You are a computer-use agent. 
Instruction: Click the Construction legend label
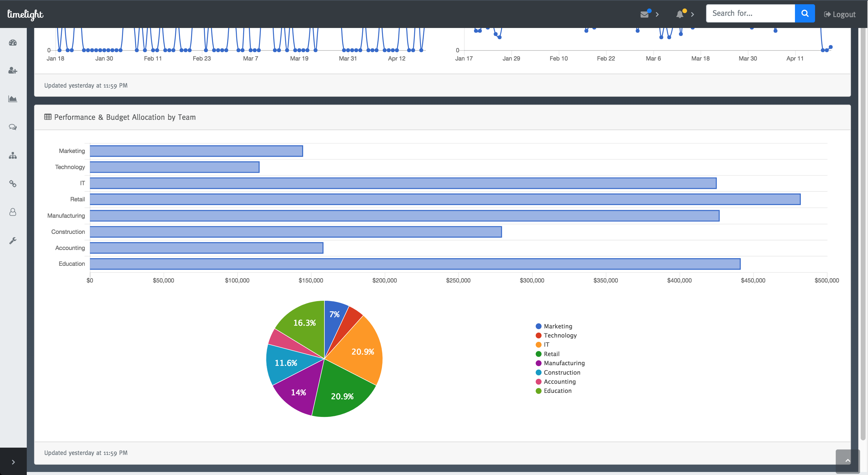click(x=562, y=372)
